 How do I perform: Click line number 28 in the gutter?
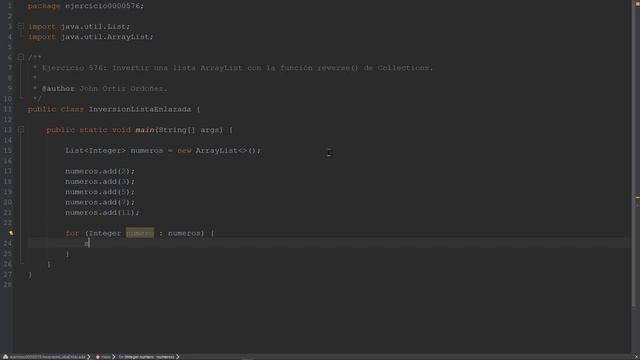pos(8,285)
